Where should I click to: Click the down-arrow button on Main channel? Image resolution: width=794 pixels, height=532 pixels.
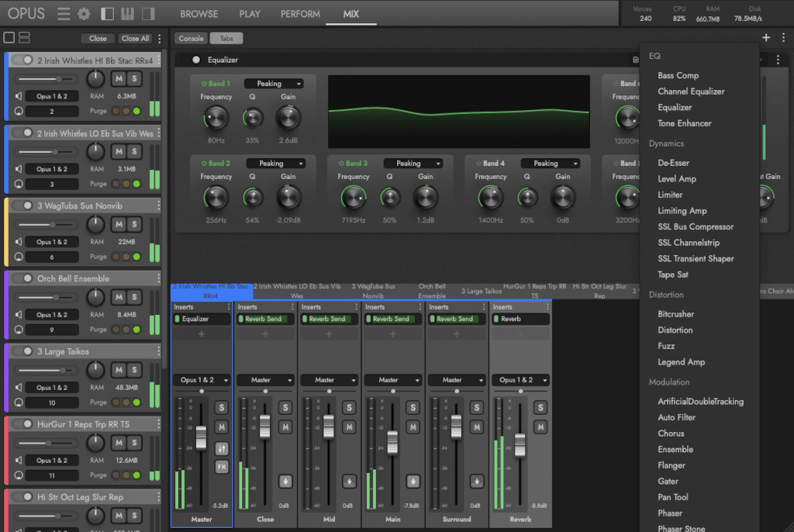tap(413, 482)
